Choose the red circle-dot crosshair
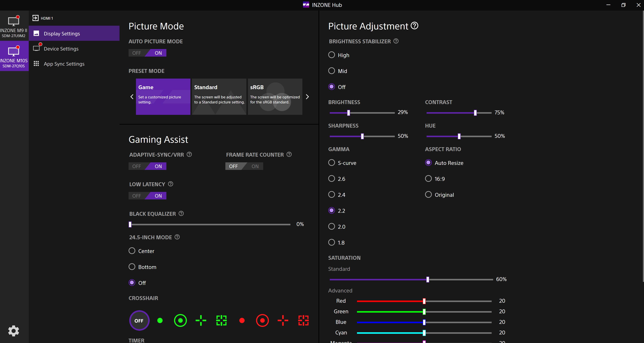 point(262,321)
